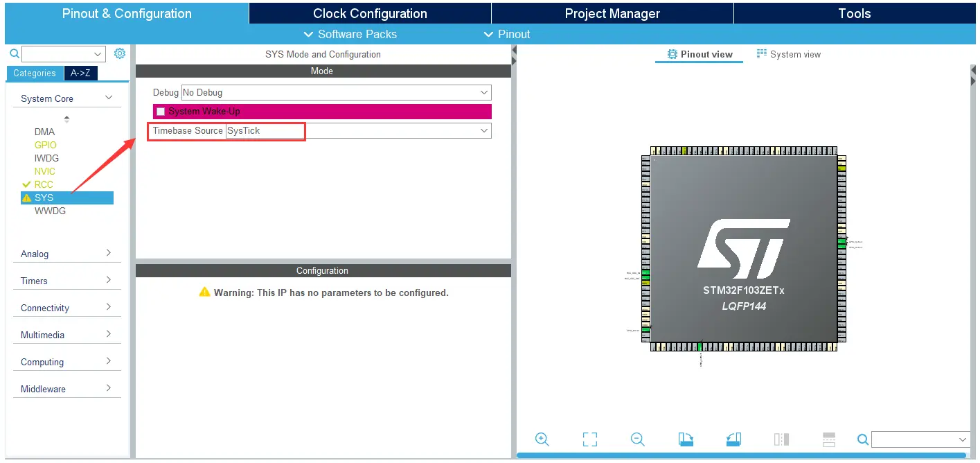Expand the Connectivity category
The image size is (980, 463).
(x=109, y=307)
